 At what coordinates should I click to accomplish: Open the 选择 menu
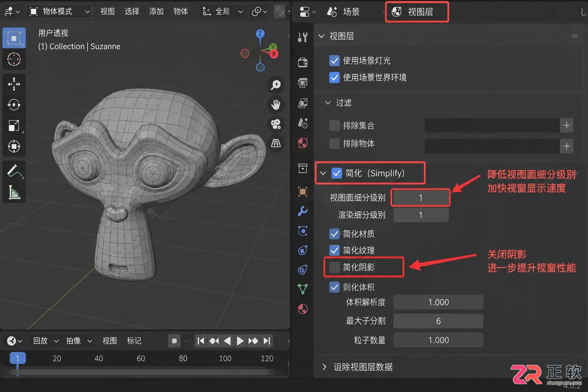coord(132,11)
